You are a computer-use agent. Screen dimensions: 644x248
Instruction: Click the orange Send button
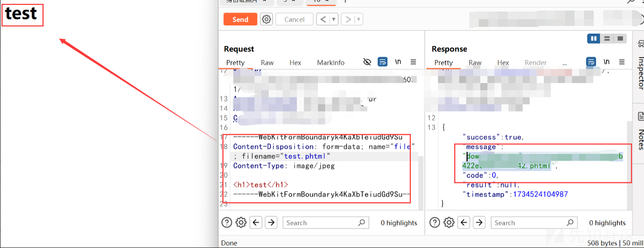click(x=240, y=19)
